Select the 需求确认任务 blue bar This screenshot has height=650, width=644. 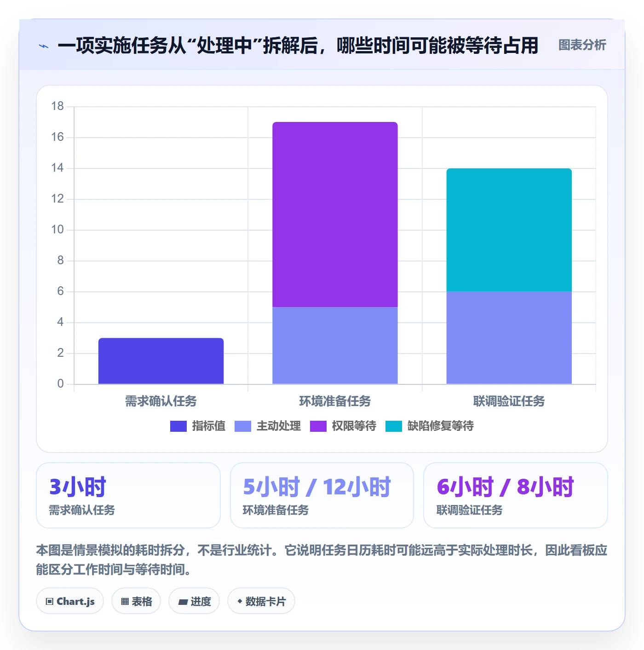click(x=161, y=361)
